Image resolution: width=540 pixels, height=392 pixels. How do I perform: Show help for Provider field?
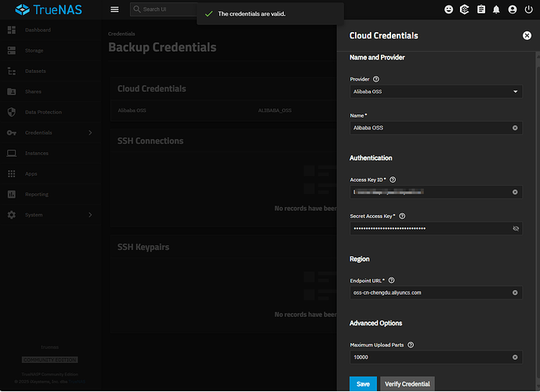tap(376, 79)
